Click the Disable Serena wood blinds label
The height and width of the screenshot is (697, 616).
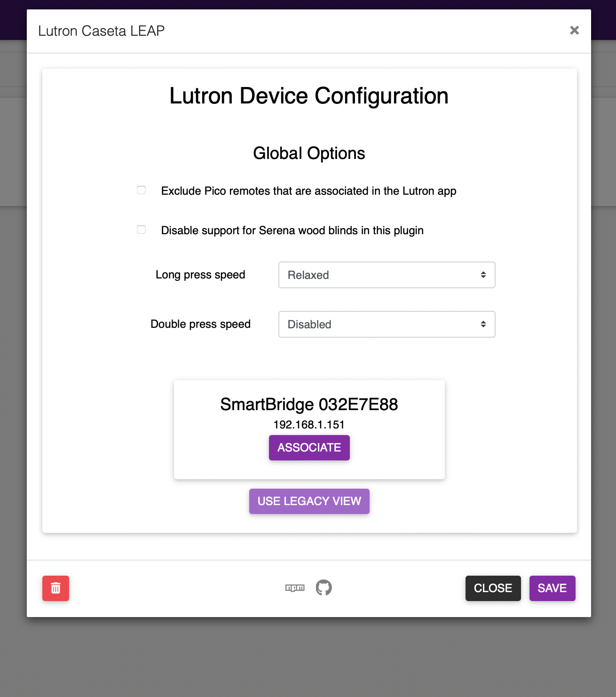(292, 230)
